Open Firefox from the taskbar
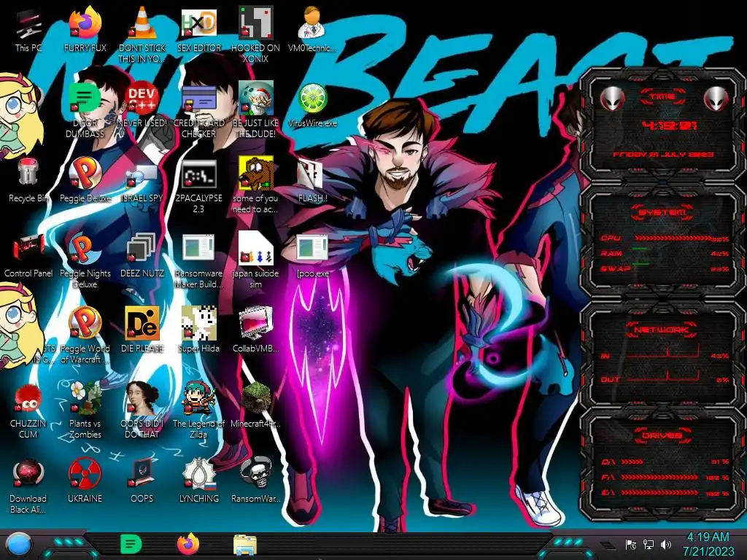This screenshot has height=560, width=747. [x=187, y=544]
